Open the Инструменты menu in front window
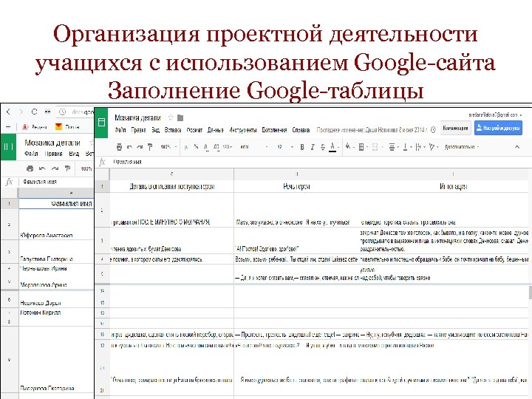Screen dimensions: 532x399 coord(243,129)
